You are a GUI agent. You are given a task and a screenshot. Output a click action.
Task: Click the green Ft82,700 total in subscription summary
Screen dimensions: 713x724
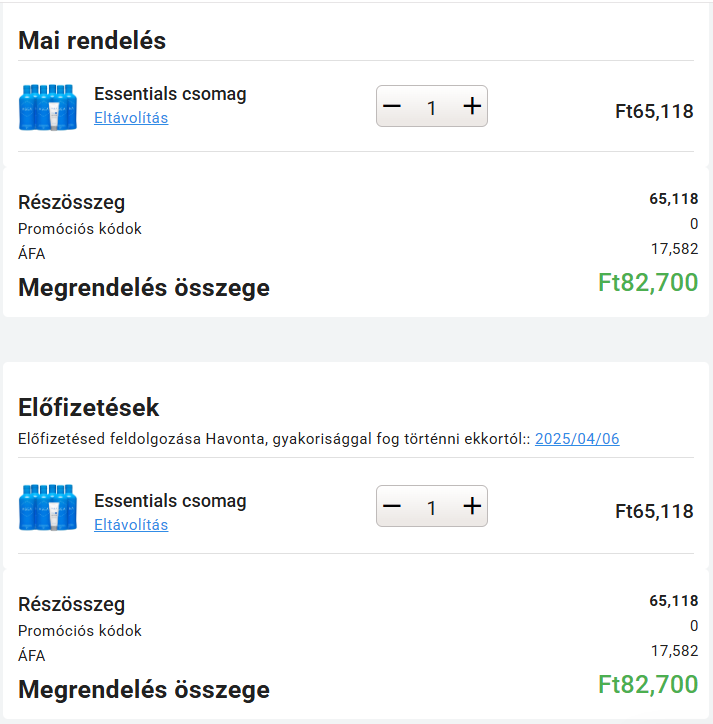coord(648,684)
